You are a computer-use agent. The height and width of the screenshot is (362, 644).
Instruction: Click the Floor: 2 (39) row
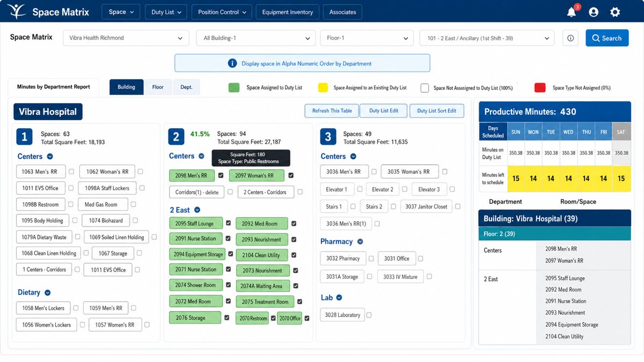pos(555,234)
